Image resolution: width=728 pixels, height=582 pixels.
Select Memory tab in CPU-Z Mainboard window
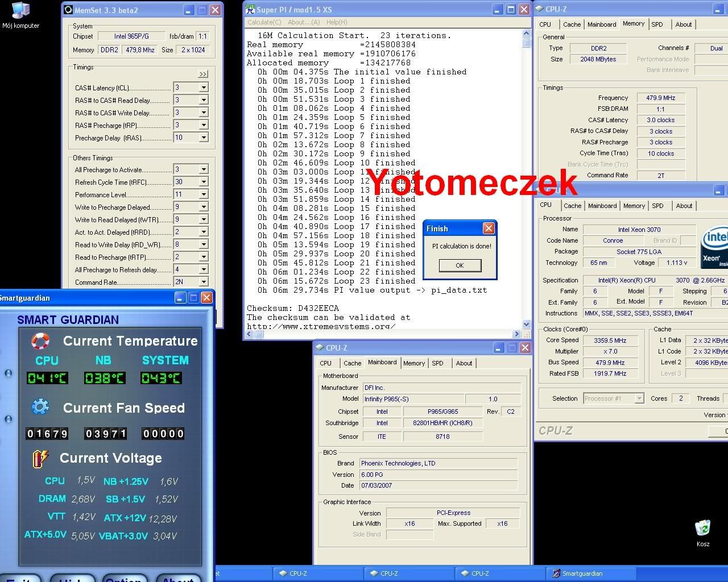[414, 363]
